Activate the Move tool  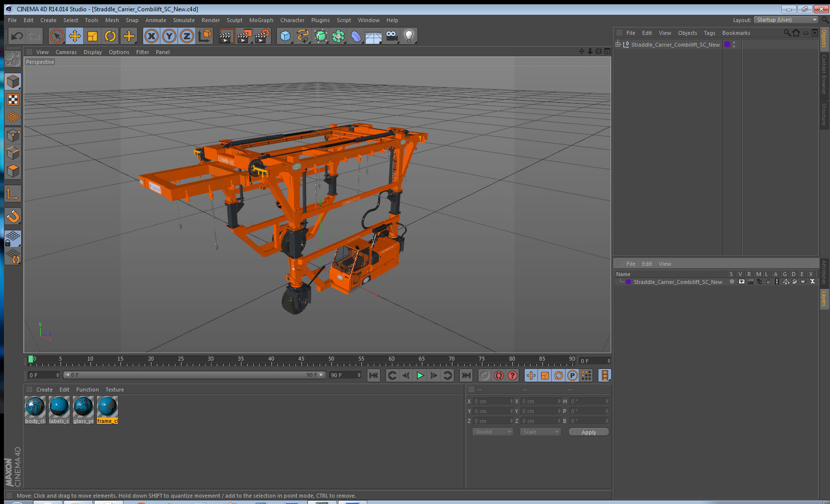pyautogui.click(x=75, y=36)
